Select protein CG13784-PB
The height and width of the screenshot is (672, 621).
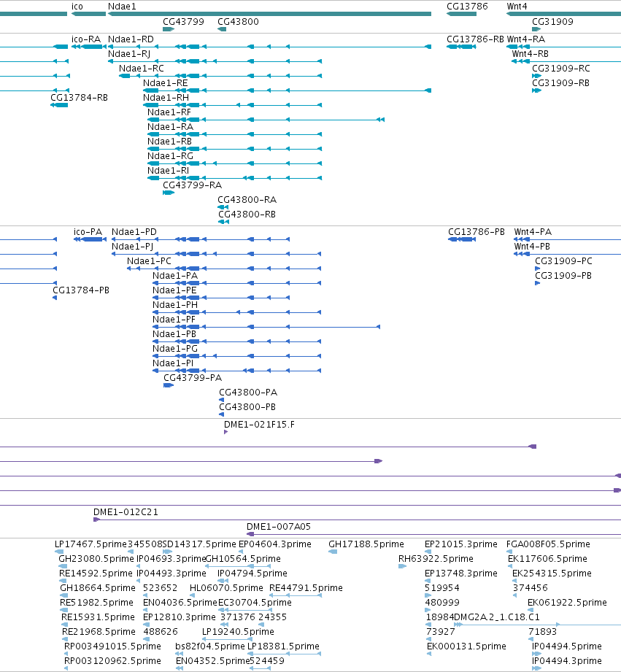point(55,298)
